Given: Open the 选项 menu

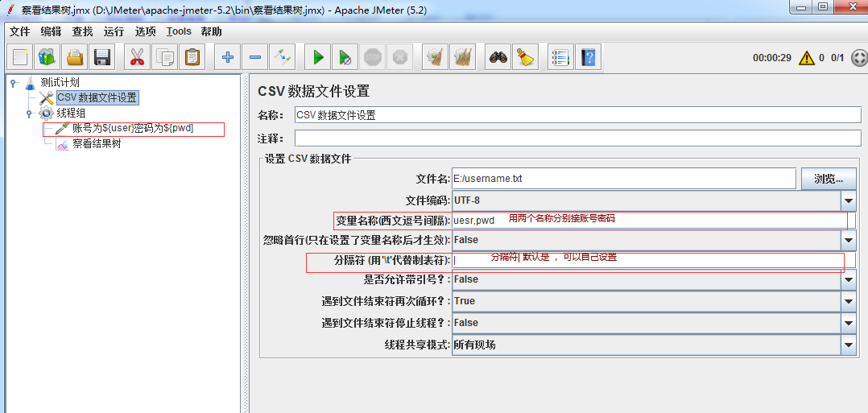Looking at the screenshot, I should pos(146,31).
